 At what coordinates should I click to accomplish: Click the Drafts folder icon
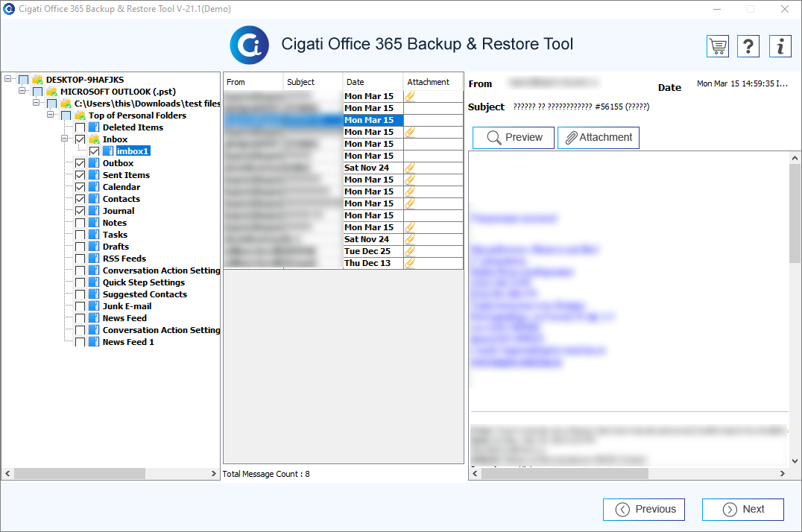(94, 247)
